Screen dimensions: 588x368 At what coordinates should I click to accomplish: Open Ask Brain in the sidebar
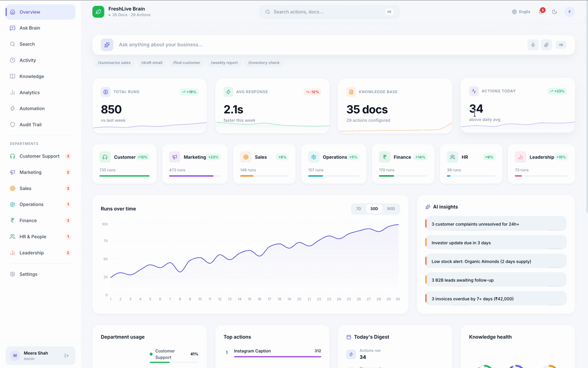coord(40,28)
